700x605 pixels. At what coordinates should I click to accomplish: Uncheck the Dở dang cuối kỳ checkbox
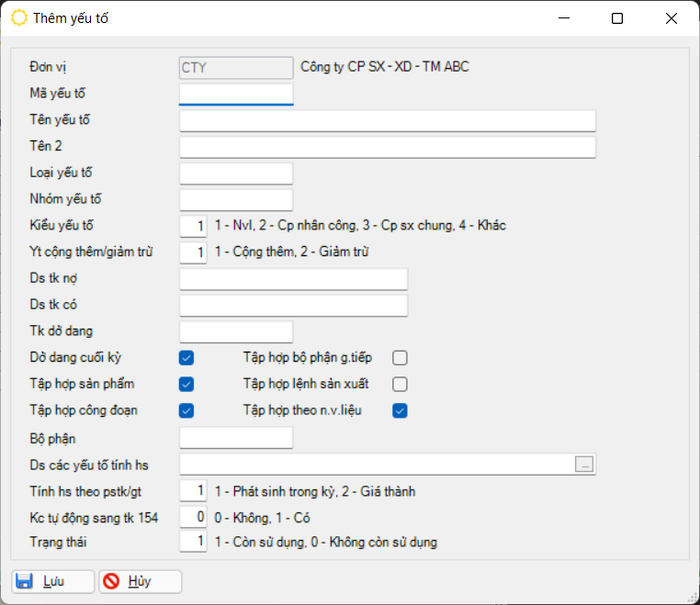click(186, 357)
